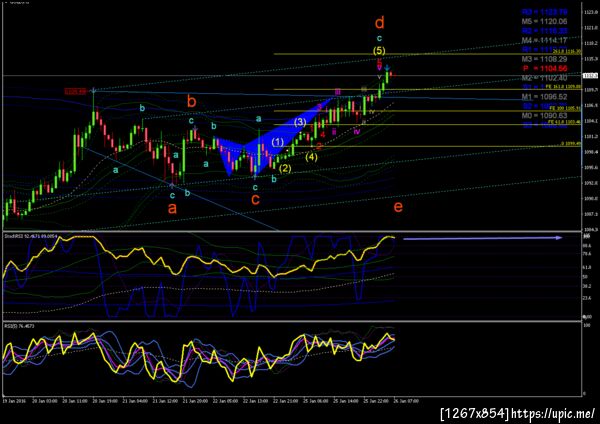Click the current price marker on price axis
This screenshot has width=600, height=424.
coord(590,76)
